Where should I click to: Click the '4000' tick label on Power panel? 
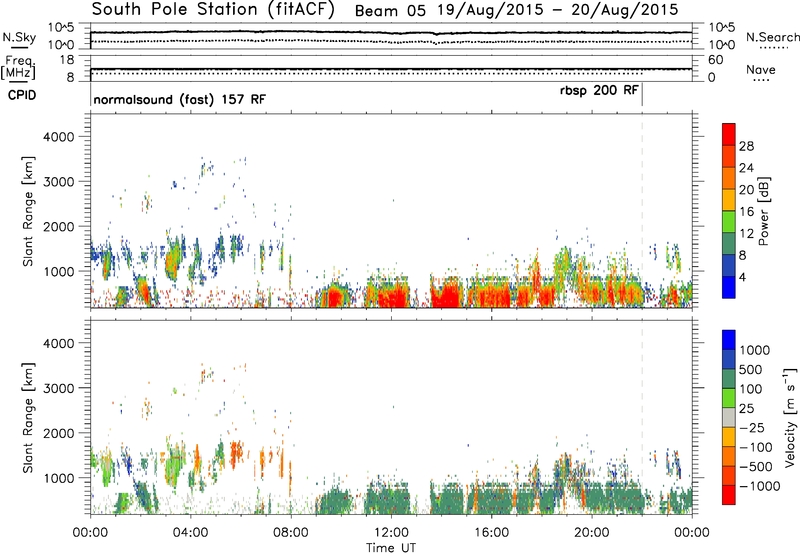(x=58, y=137)
